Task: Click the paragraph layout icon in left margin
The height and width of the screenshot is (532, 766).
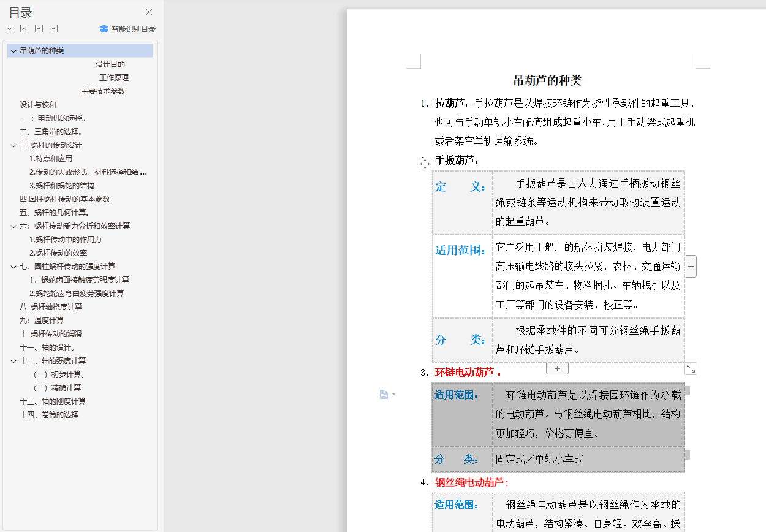Action: [x=384, y=394]
